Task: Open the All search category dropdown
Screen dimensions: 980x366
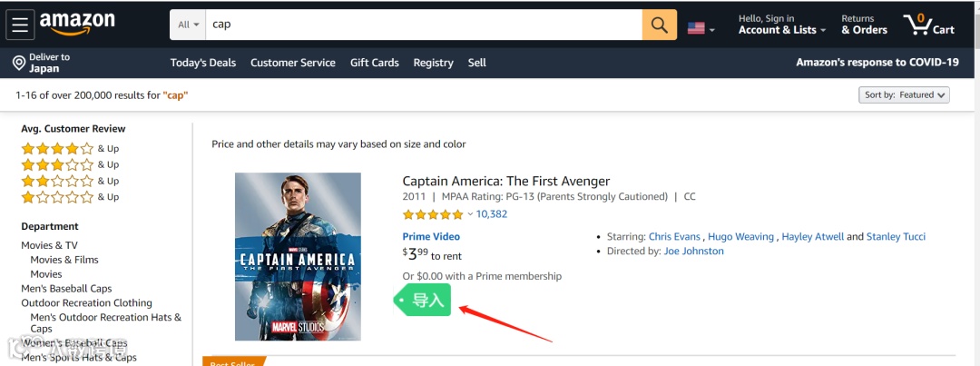Action: tap(189, 25)
